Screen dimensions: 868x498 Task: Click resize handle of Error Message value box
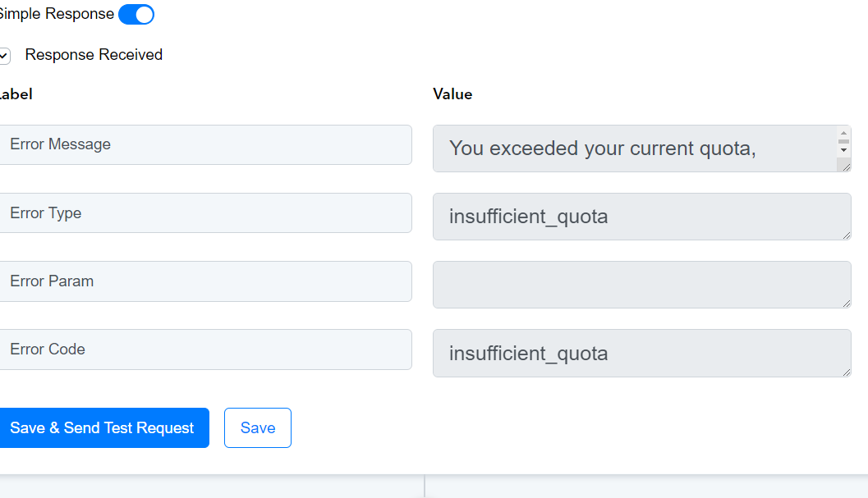click(x=846, y=167)
